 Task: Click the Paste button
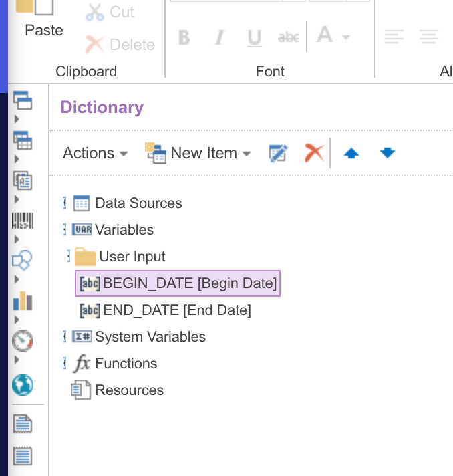(x=44, y=20)
